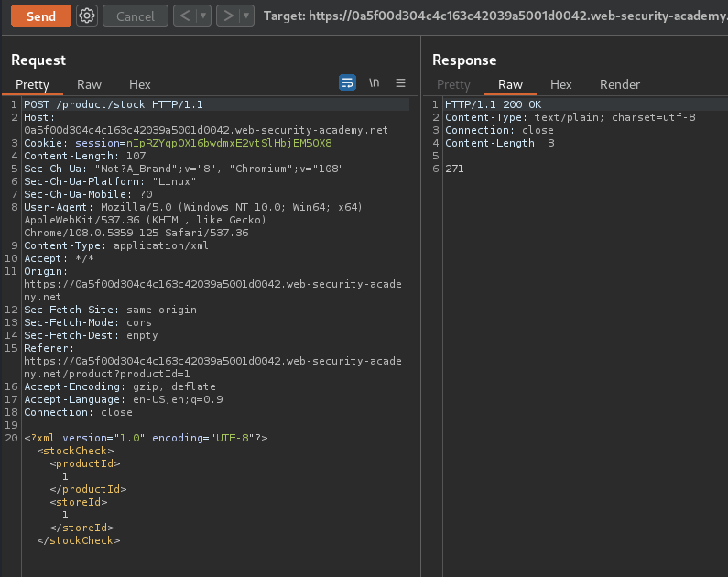This screenshot has width=728, height=577.
Task: Click response Content-Type text/plain header
Action: coord(570,117)
